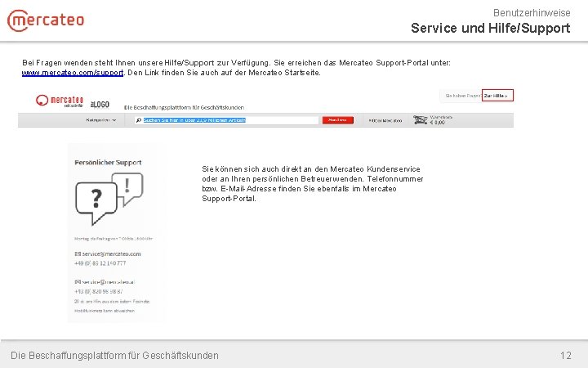Open the shopping cart icon
This screenshot has height=368, width=588.
(421, 119)
